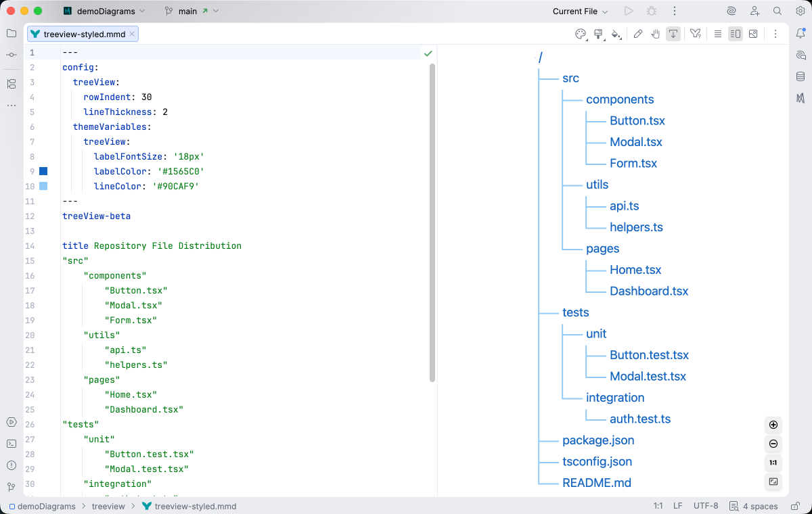The width and height of the screenshot is (812, 514).
Task: Download the diagram using the export icon
Action: click(x=673, y=34)
